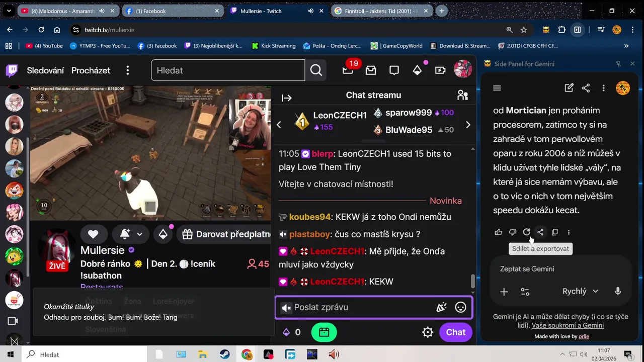Open chat Bits and cheer effects icon
The width and height of the screenshot is (644, 362).
pos(442,307)
